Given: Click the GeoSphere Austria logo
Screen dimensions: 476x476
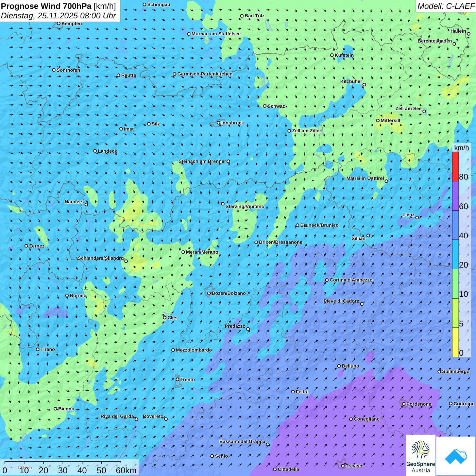Looking at the screenshot, I should tap(421, 455).
